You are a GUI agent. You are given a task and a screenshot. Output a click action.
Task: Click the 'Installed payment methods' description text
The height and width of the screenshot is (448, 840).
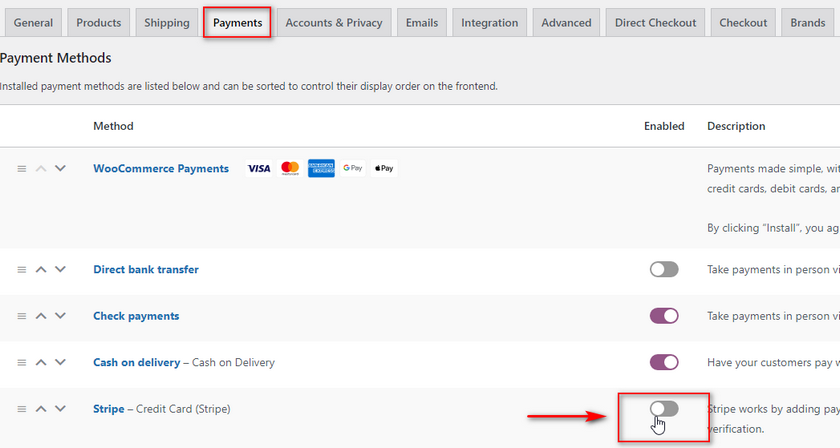tap(249, 86)
